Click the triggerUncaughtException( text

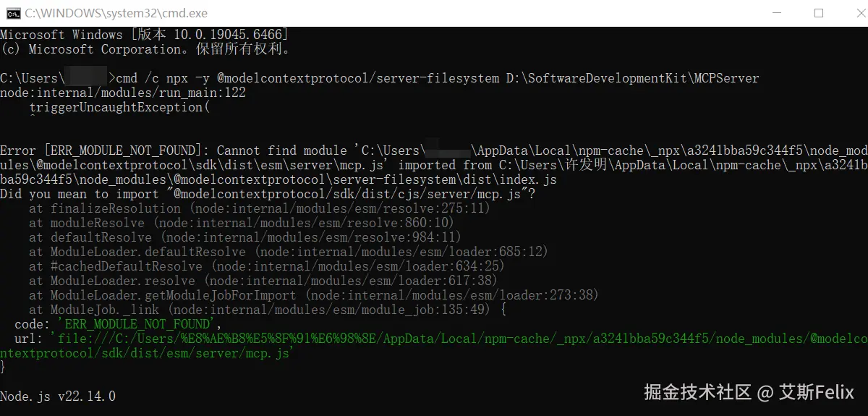119,107
